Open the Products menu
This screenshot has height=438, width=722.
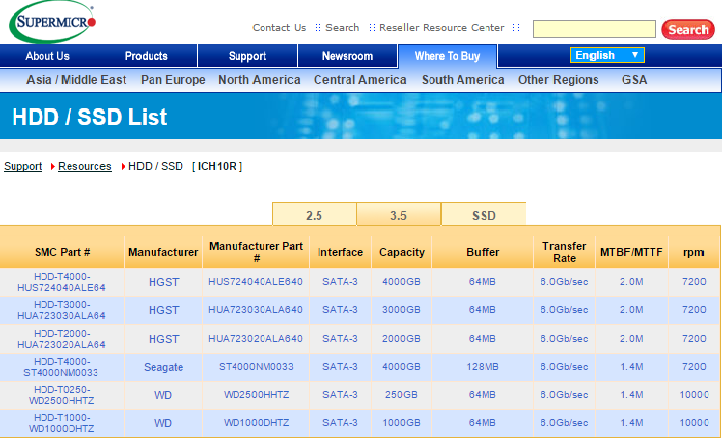pos(146,56)
